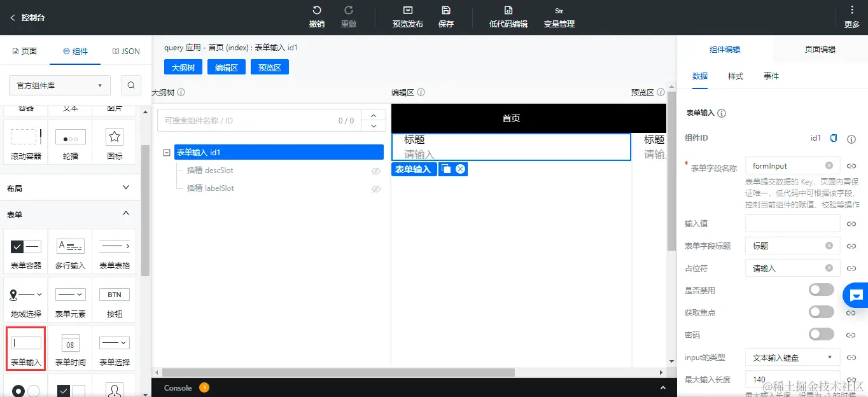Viewport: 868px width, 397px height.
Task: Open 预览发布 preview publish
Action: (x=408, y=17)
